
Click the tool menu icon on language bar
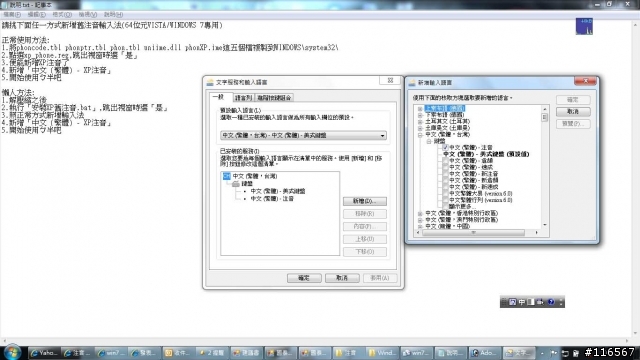point(540,302)
